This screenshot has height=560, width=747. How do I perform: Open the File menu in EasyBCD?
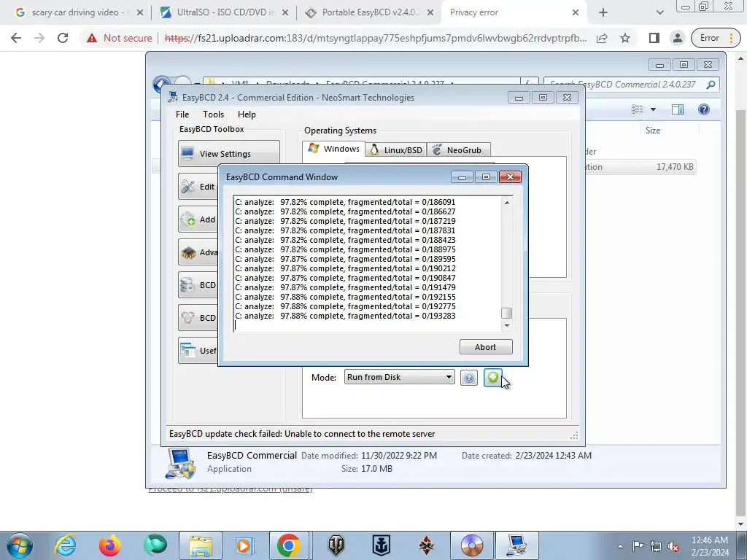[182, 114]
